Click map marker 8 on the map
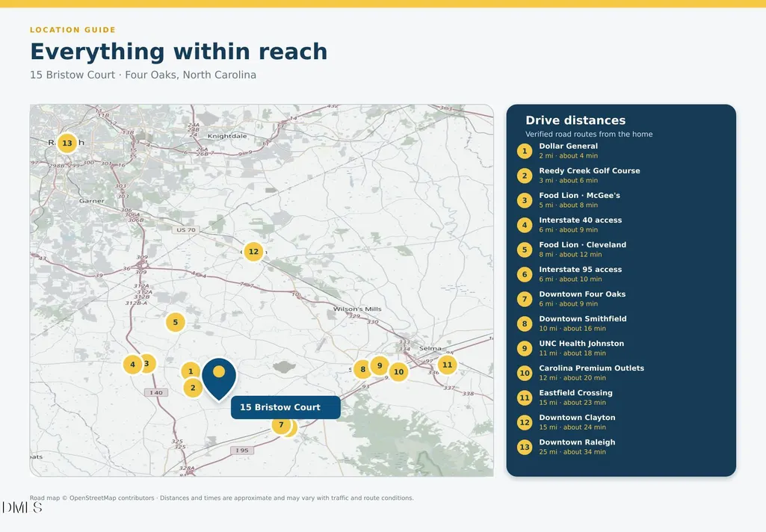766x532 pixels. coord(362,369)
